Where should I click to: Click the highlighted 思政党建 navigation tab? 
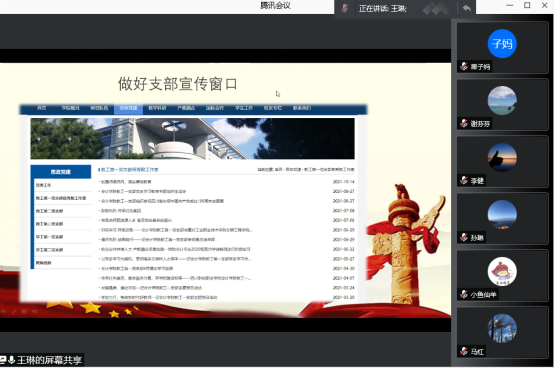pyautogui.click(x=128, y=108)
